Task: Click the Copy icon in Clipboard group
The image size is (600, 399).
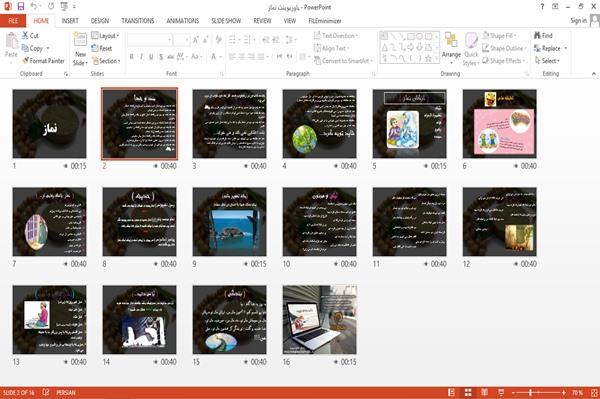Action: [x=25, y=48]
